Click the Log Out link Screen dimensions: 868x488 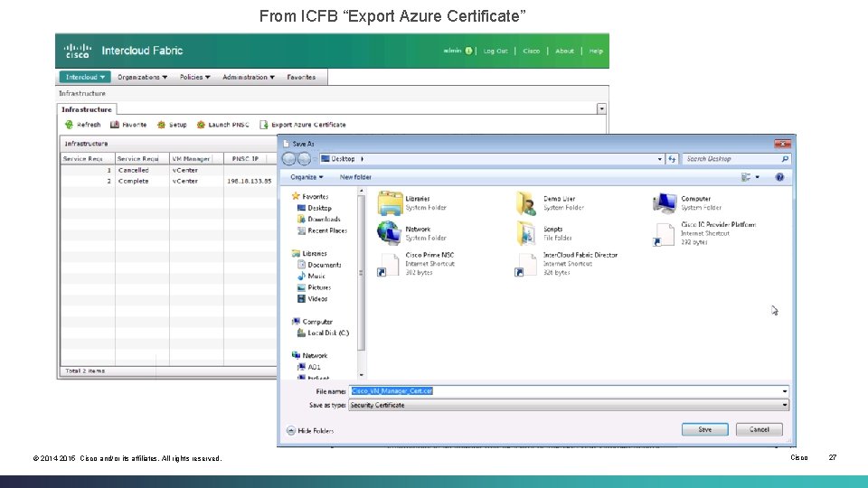(x=495, y=51)
